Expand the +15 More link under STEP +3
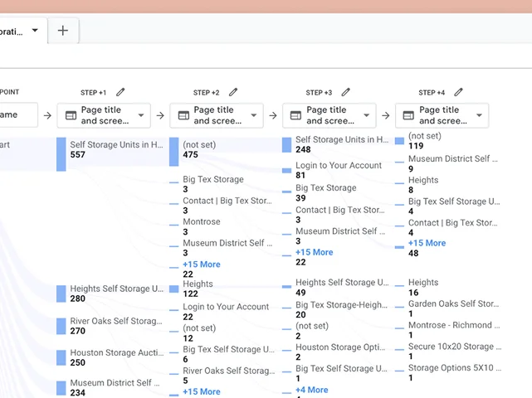This screenshot has width=532, height=398. point(314,252)
